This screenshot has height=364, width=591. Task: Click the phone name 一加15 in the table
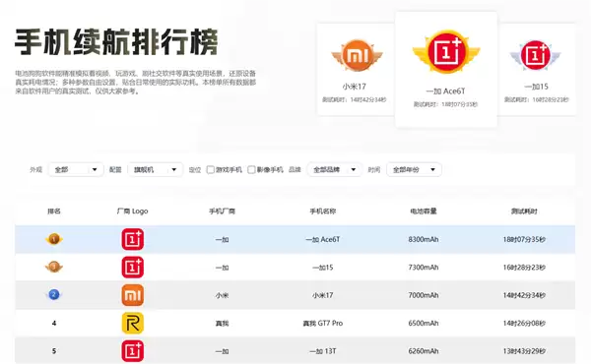[323, 268]
